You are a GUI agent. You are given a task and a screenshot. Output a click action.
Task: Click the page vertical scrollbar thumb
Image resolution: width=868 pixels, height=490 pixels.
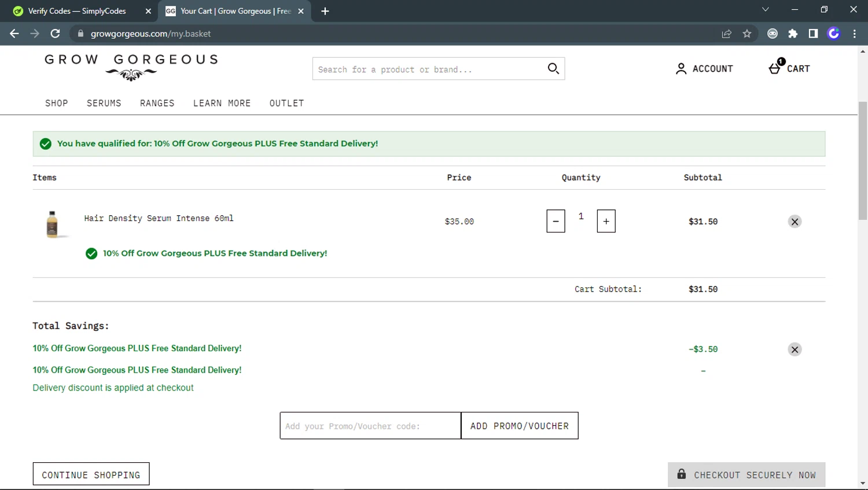click(863, 161)
